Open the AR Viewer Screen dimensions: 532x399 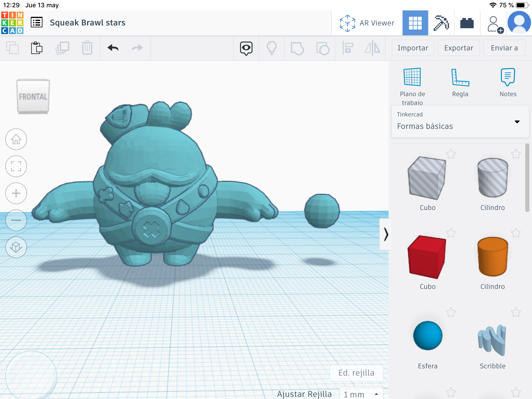tap(367, 23)
